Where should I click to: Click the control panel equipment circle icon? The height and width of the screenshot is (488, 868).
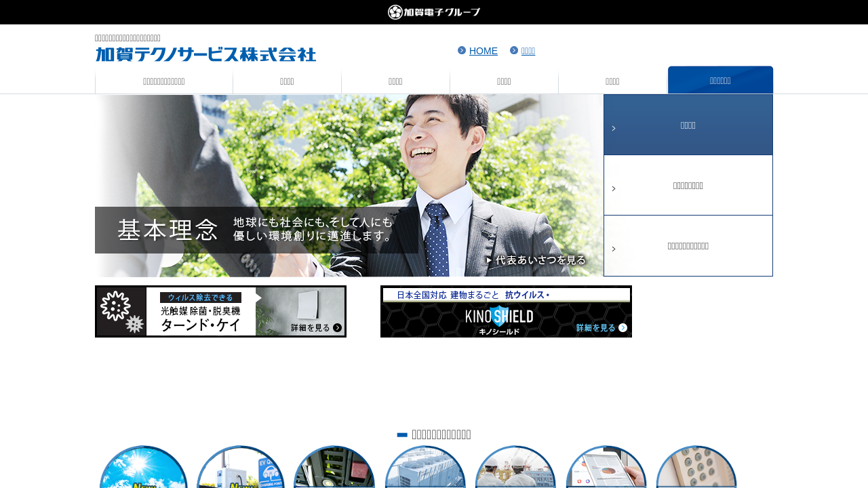pos(334,469)
